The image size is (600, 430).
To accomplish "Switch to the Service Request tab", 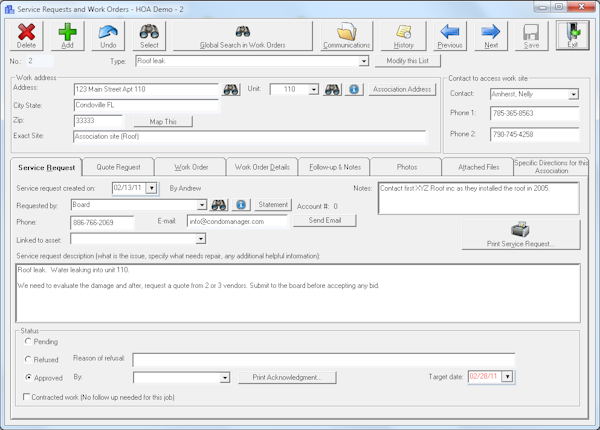I will pyautogui.click(x=46, y=168).
